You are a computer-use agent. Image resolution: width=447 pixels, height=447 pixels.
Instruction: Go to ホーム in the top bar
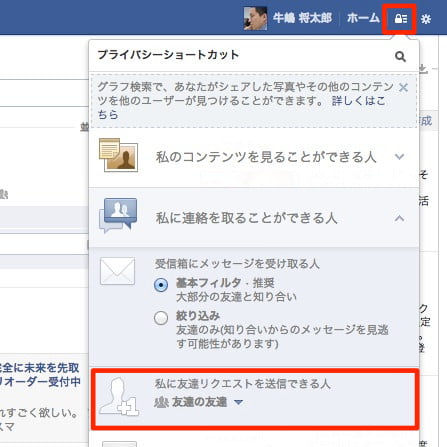[363, 18]
